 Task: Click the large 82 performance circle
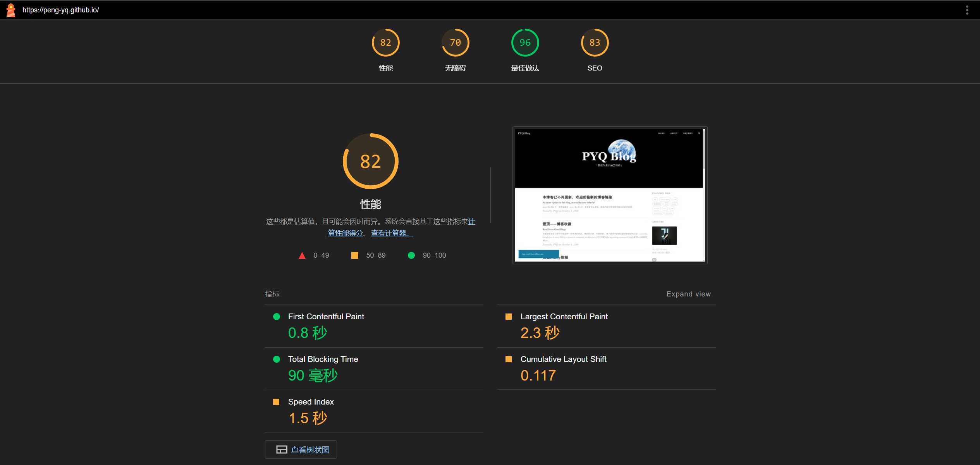(x=370, y=161)
